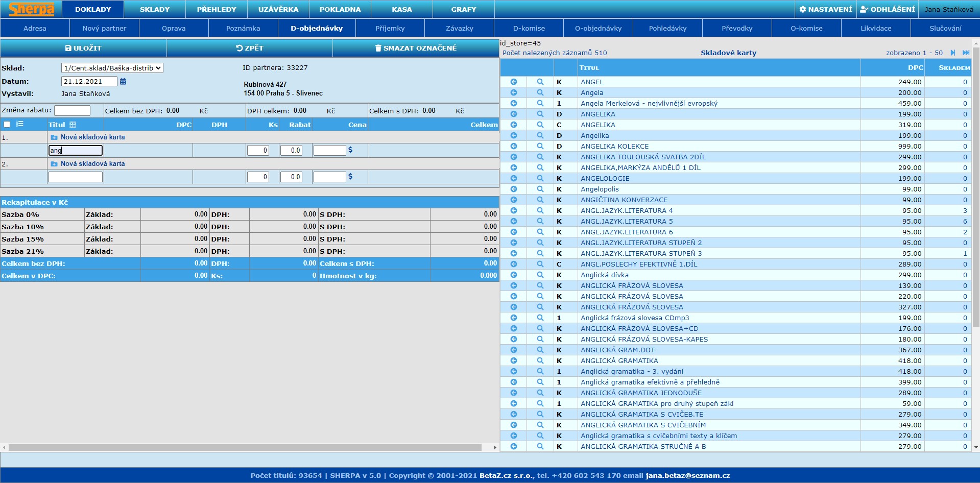Click the horizontal scrollbar under the order form

click(245, 447)
